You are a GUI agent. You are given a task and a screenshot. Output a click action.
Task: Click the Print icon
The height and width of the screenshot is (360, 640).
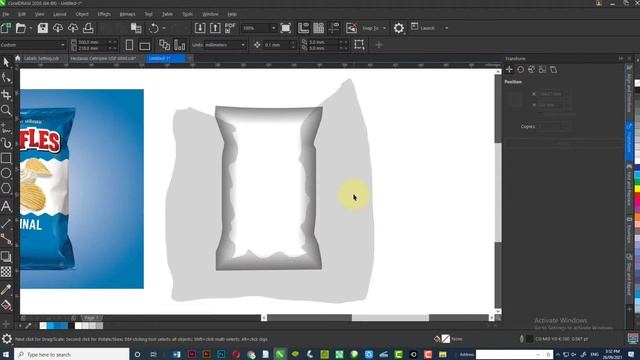(88, 28)
